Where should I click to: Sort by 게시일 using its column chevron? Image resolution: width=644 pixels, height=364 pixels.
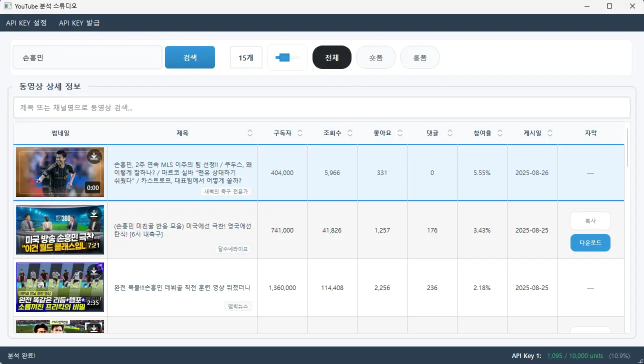point(550,132)
